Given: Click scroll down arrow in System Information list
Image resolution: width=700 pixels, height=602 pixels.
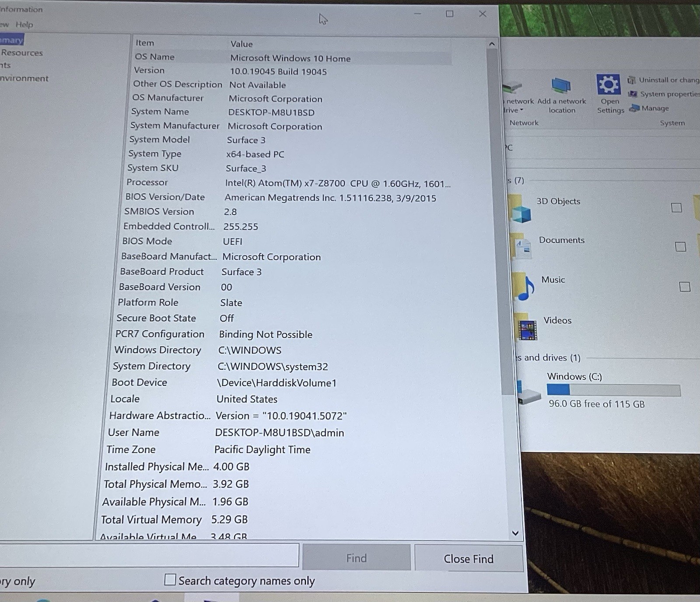Looking at the screenshot, I should pyautogui.click(x=515, y=533).
